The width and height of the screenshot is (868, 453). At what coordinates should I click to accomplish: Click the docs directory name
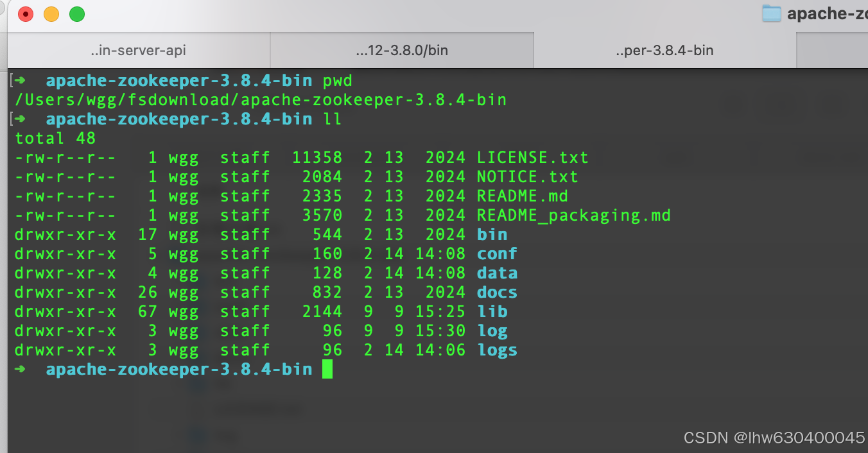tap(497, 293)
